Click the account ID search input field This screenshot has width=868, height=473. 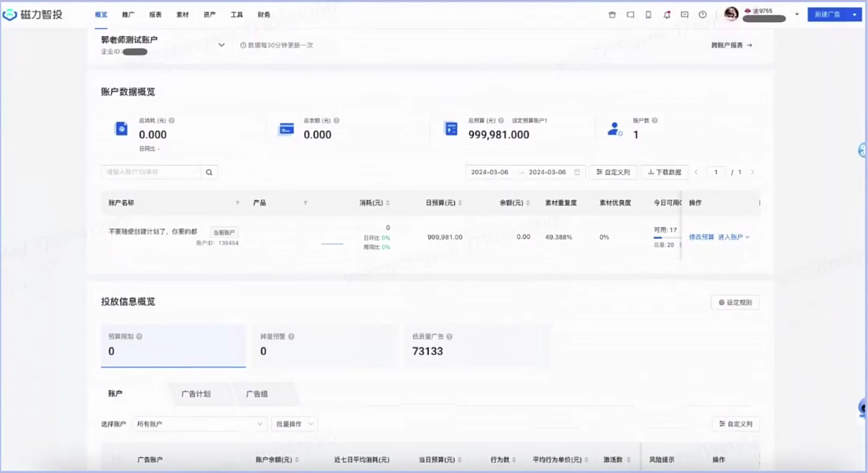tap(150, 171)
